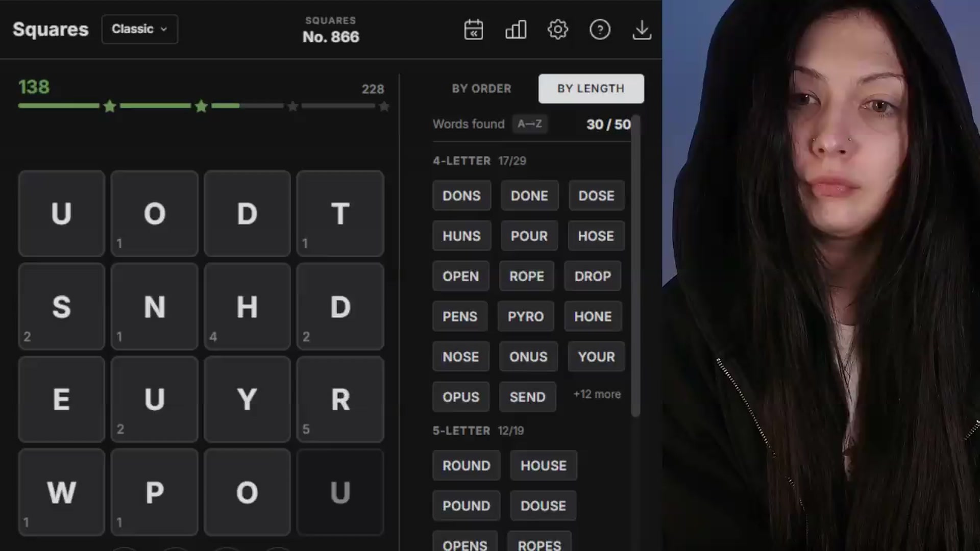Select the R tile on the grid
The width and height of the screenshot is (980, 551).
[340, 399]
